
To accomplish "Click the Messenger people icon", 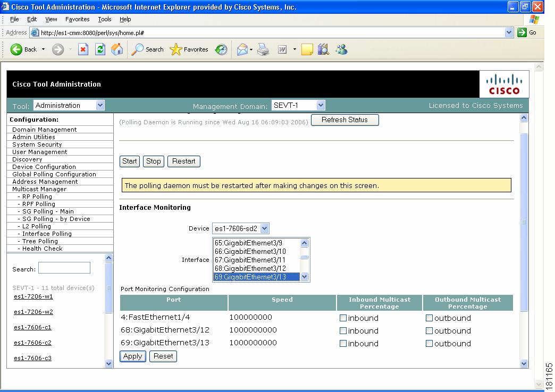I will point(342,49).
